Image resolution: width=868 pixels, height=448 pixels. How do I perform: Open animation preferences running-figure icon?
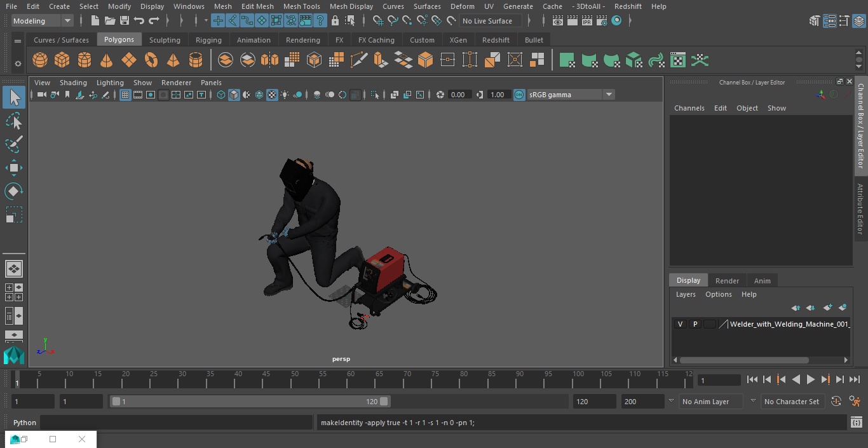click(x=855, y=402)
